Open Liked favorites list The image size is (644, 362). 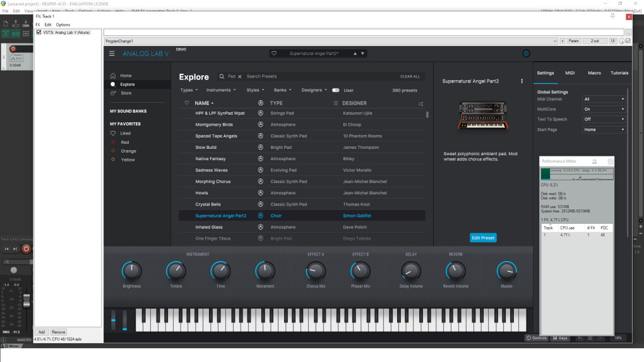pos(125,134)
